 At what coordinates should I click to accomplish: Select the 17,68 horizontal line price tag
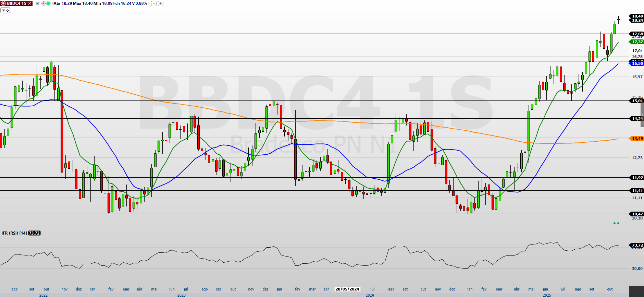(x=637, y=34)
